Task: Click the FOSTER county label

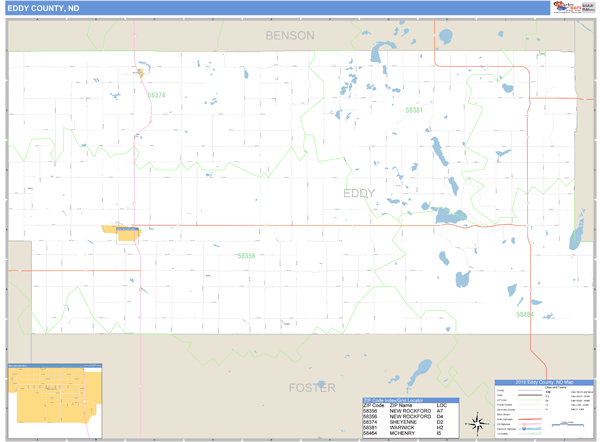Action: 312,387
